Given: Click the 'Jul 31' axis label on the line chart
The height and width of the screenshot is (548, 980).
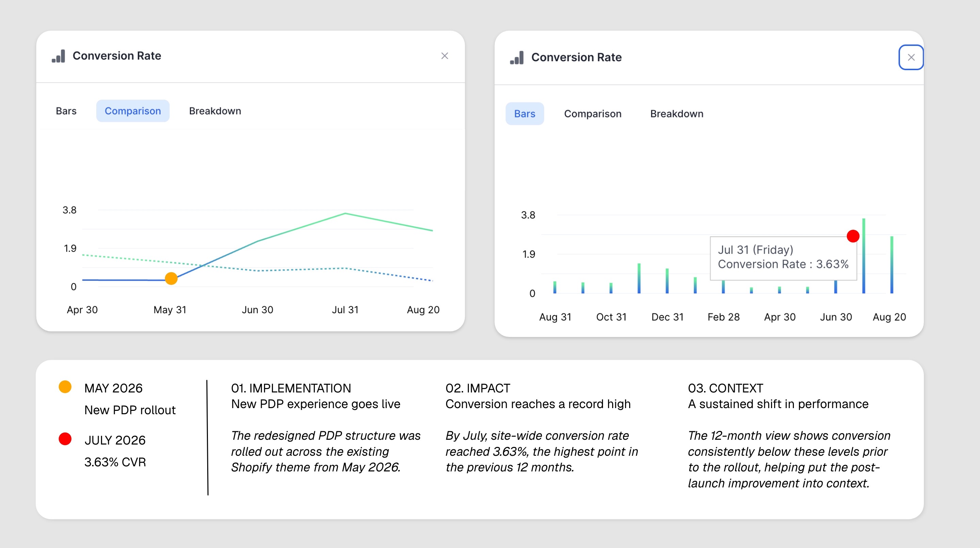Looking at the screenshot, I should pyautogui.click(x=345, y=310).
